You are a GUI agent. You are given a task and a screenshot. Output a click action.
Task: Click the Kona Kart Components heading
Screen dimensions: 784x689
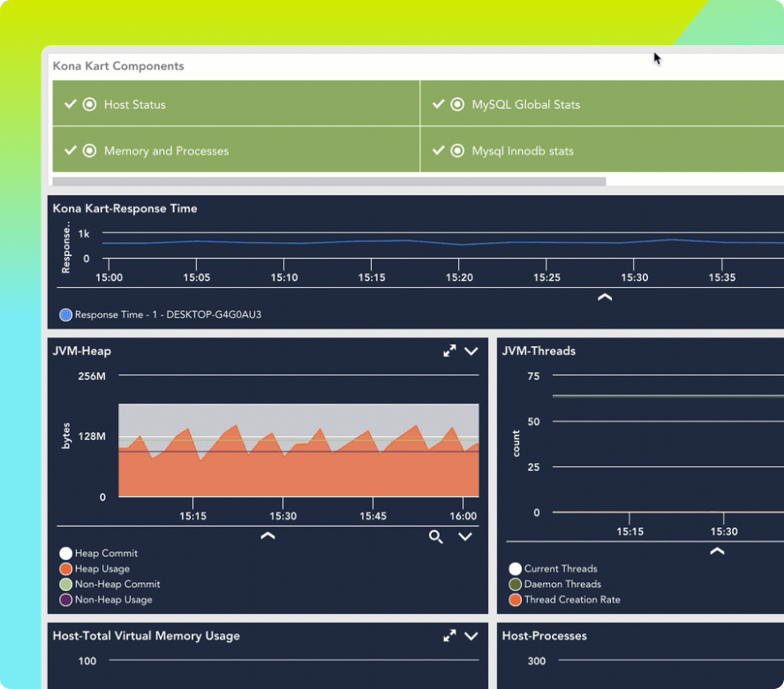pyautogui.click(x=118, y=66)
